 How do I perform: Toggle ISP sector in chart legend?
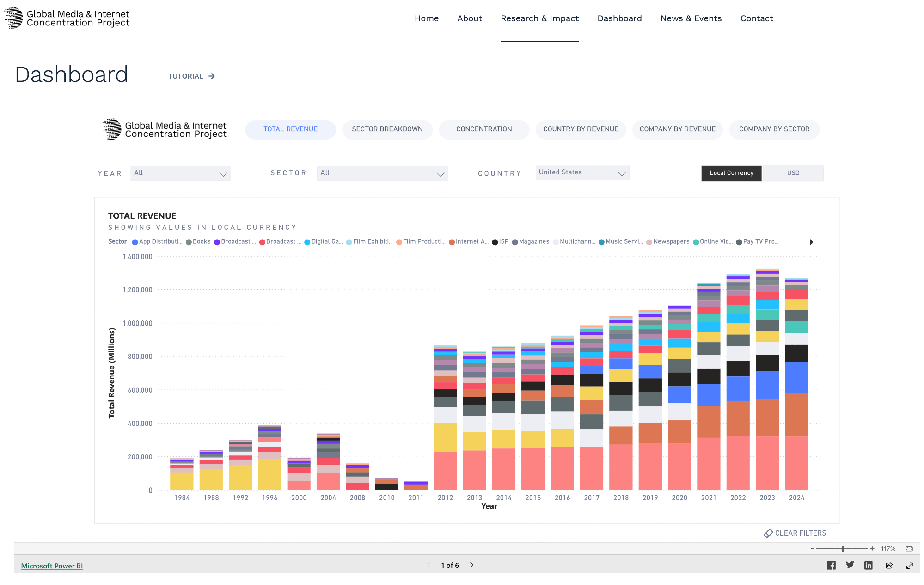tap(500, 242)
